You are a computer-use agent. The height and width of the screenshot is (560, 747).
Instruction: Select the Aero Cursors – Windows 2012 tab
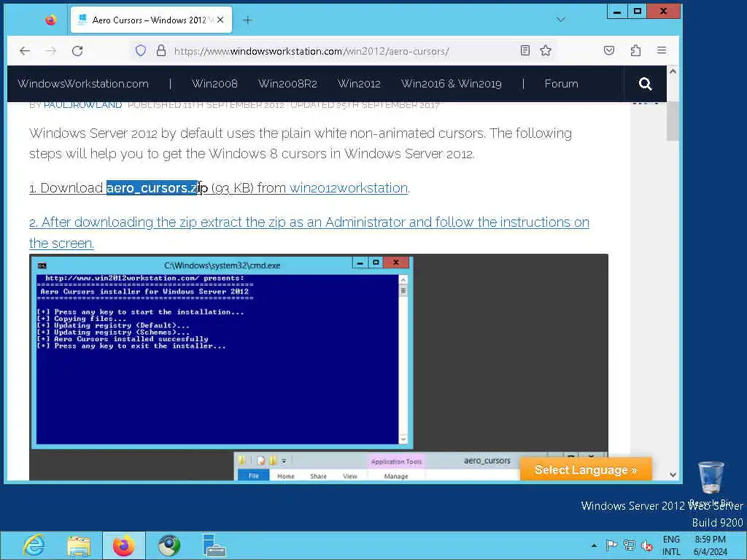[x=151, y=20]
